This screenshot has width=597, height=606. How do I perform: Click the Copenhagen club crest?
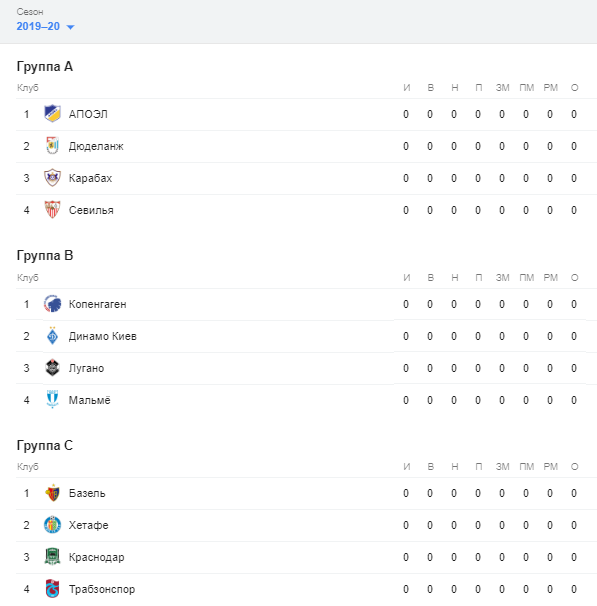point(52,304)
